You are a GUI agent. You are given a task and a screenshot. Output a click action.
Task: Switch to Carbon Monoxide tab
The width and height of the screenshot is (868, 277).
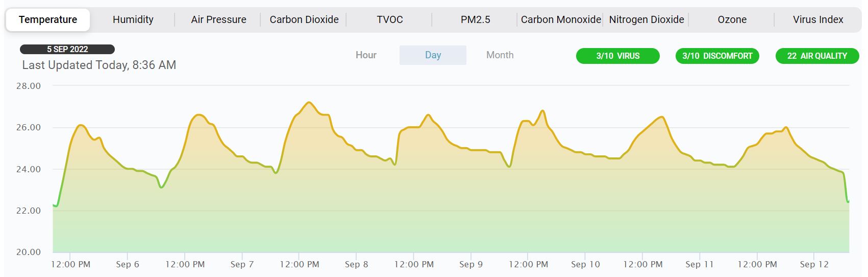[561, 19]
